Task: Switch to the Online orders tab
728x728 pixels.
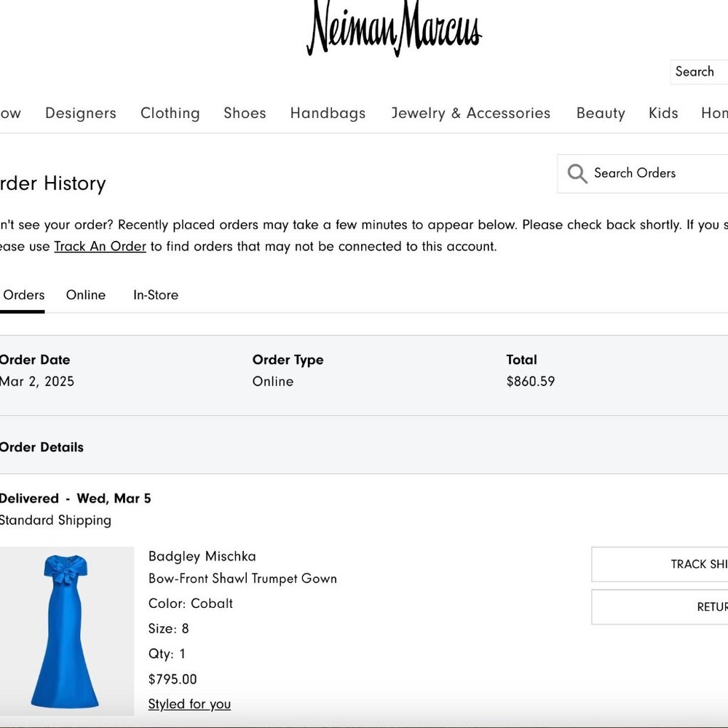Action: pos(86,295)
